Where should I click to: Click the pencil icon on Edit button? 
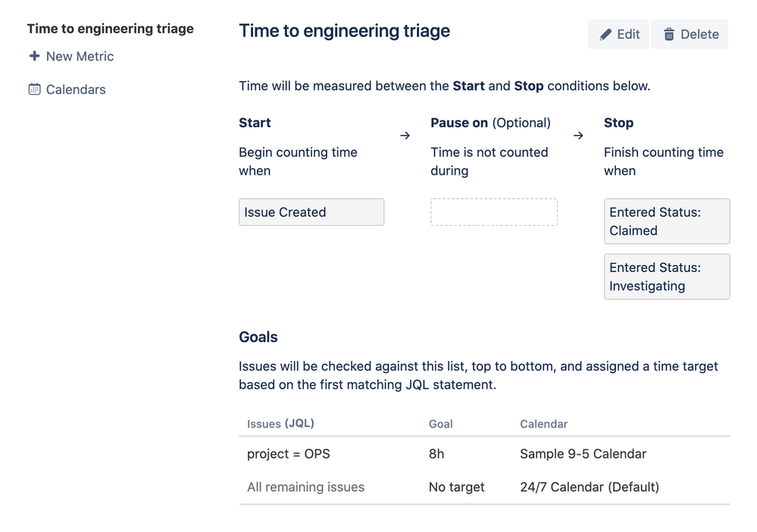(605, 35)
